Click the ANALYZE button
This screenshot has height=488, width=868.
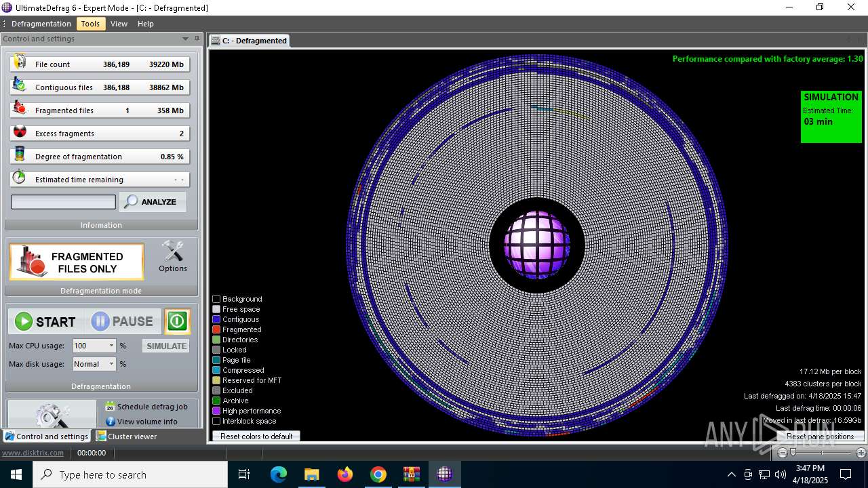153,202
